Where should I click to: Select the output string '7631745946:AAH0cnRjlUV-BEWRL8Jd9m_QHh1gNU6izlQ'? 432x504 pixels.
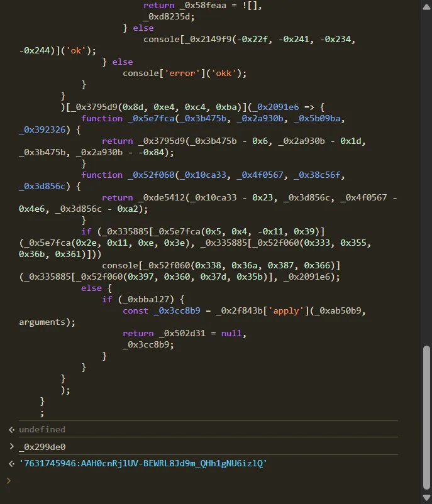[143, 464]
